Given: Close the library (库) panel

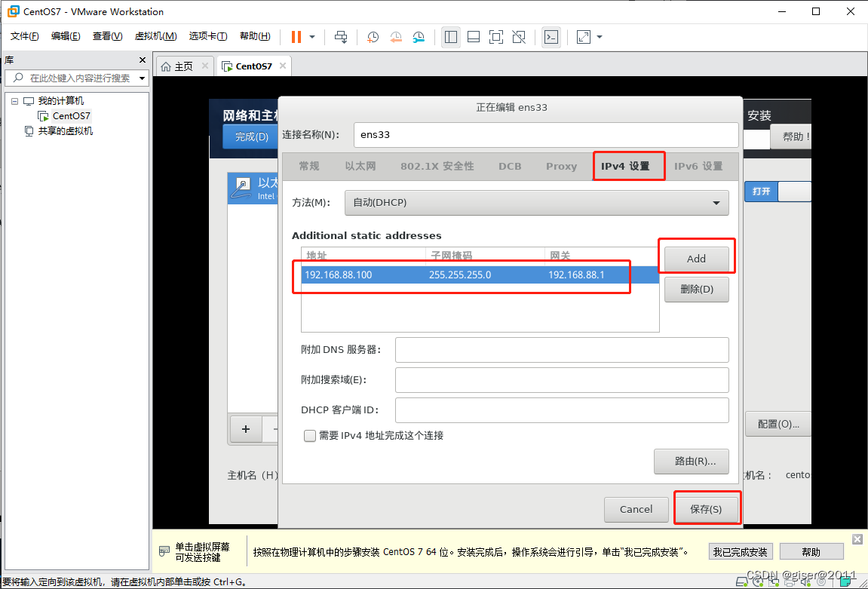Looking at the screenshot, I should click(143, 60).
